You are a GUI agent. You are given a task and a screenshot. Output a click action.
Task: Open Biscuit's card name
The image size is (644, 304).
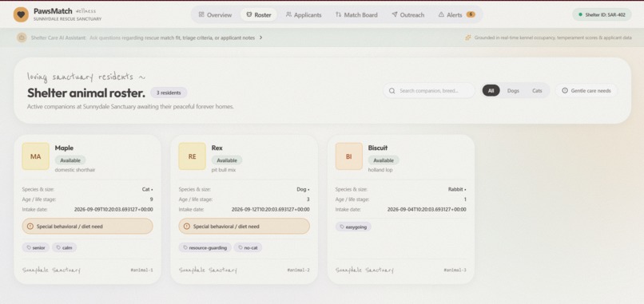(x=377, y=148)
